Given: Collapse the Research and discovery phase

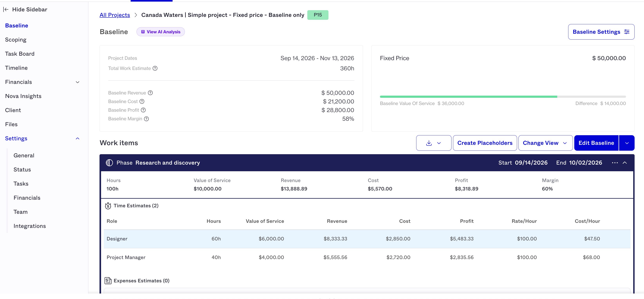Looking at the screenshot, I should [x=625, y=163].
